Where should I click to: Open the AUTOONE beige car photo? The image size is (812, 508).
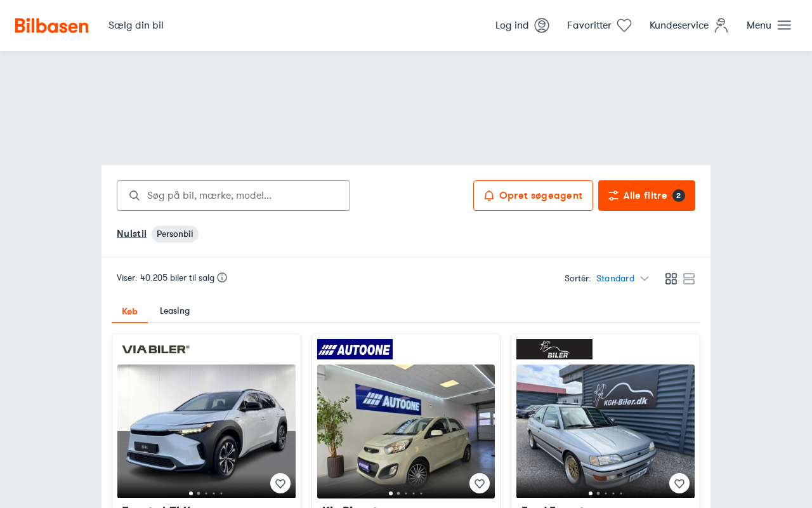click(406, 431)
